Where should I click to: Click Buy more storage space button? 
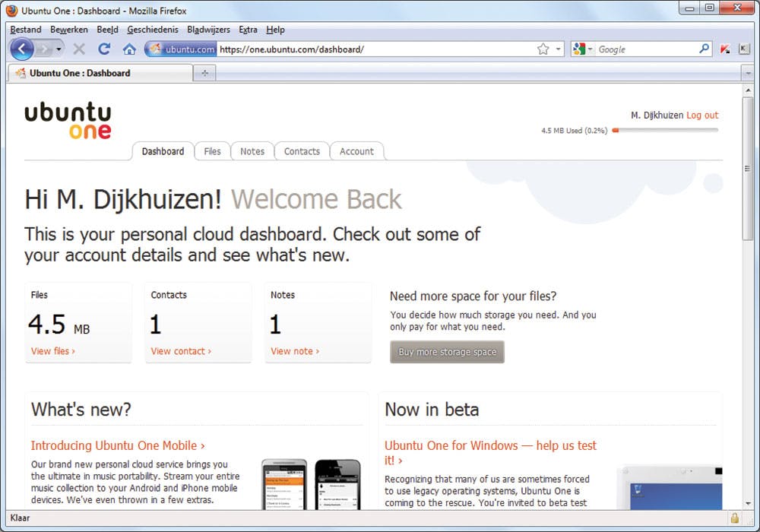[447, 352]
